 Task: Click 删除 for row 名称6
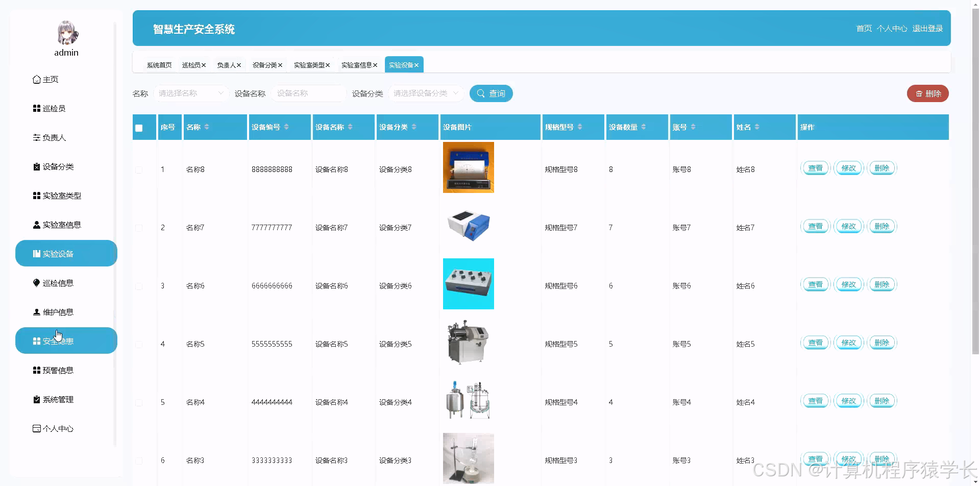882,284
